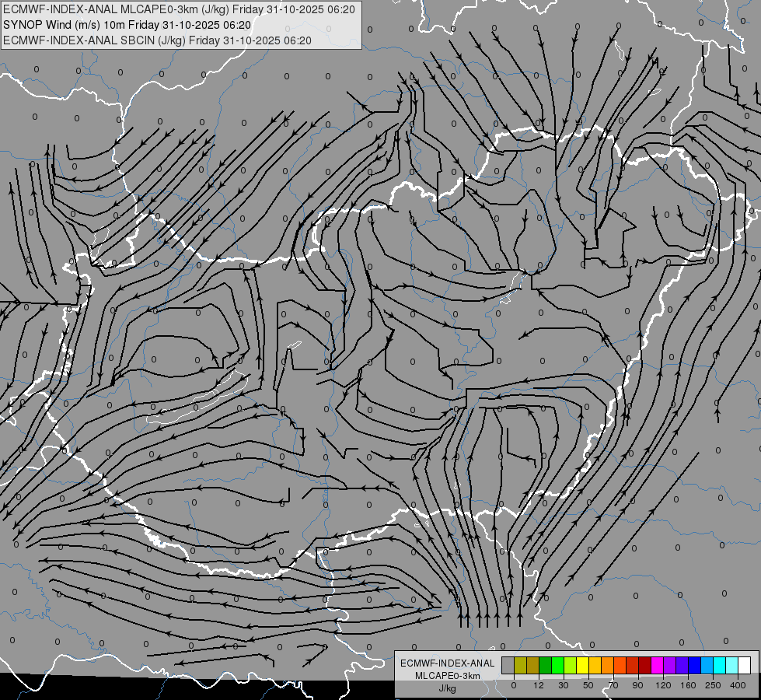This screenshot has width=761, height=700.
Task: Pick the dark maroon-red legend swatch
Action: (x=645, y=665)
